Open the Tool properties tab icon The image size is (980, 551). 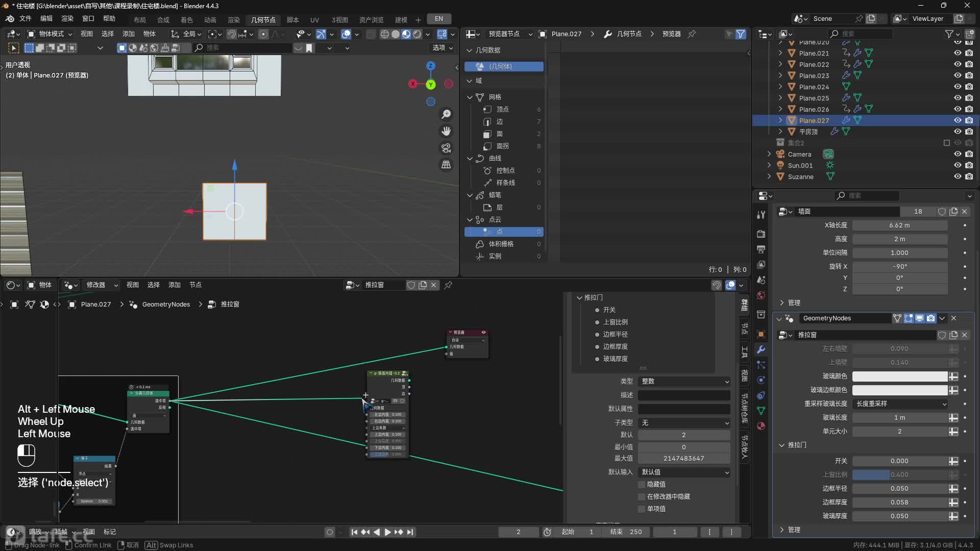(x=761, y=215)
